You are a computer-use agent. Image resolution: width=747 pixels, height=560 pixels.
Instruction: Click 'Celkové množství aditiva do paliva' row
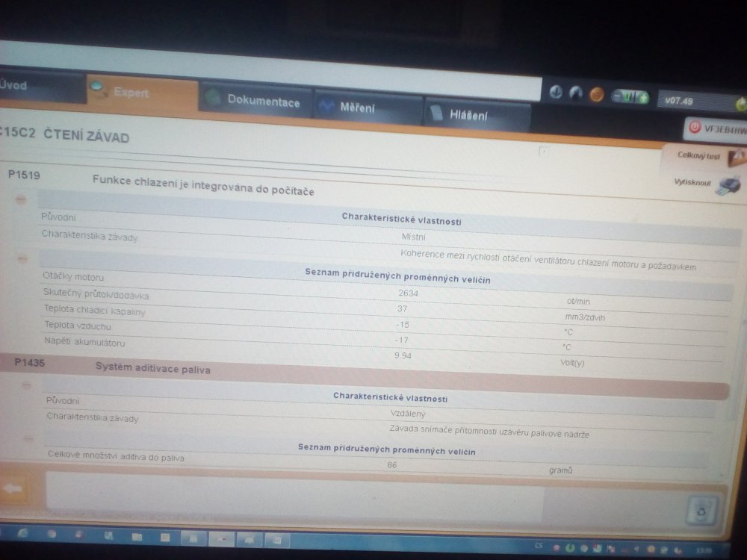pos(116,456)
